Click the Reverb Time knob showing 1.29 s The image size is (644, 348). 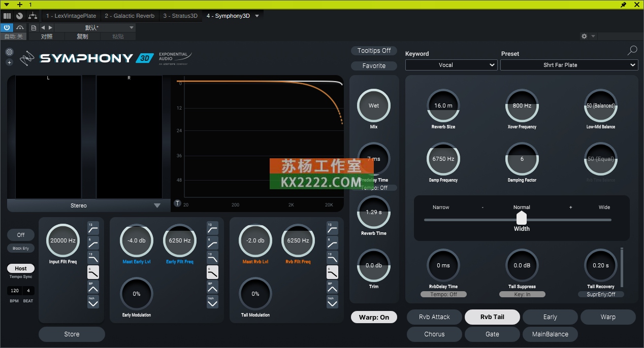coord(374,212)
